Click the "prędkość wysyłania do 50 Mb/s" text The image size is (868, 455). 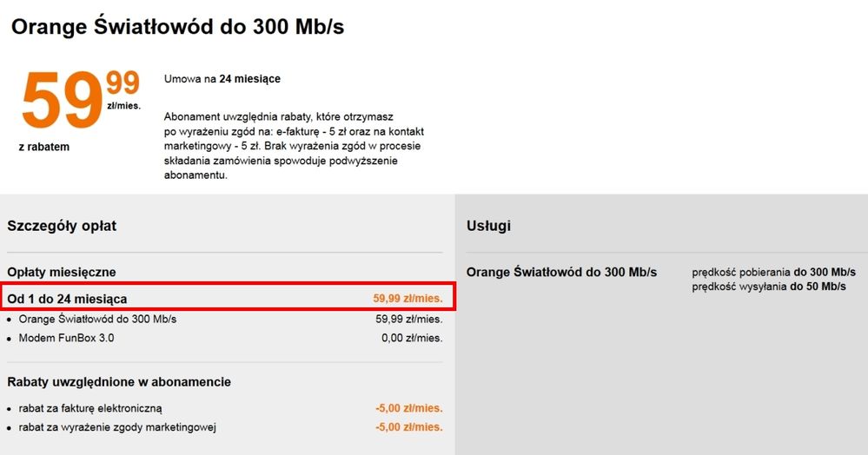pyautogui.click(x=768, y=287)
